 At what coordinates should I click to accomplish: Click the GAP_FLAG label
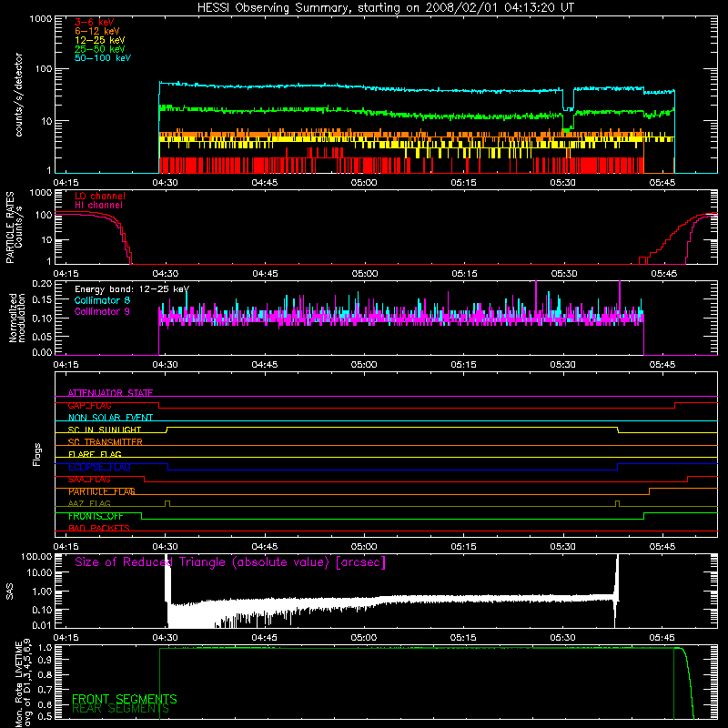click(x=89, y=405)
